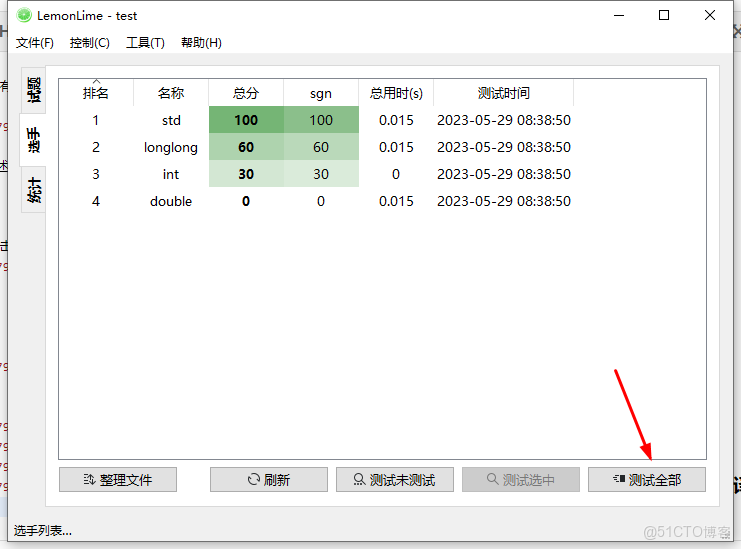Click the total score 60 cell for longlong

pos(246,147)
